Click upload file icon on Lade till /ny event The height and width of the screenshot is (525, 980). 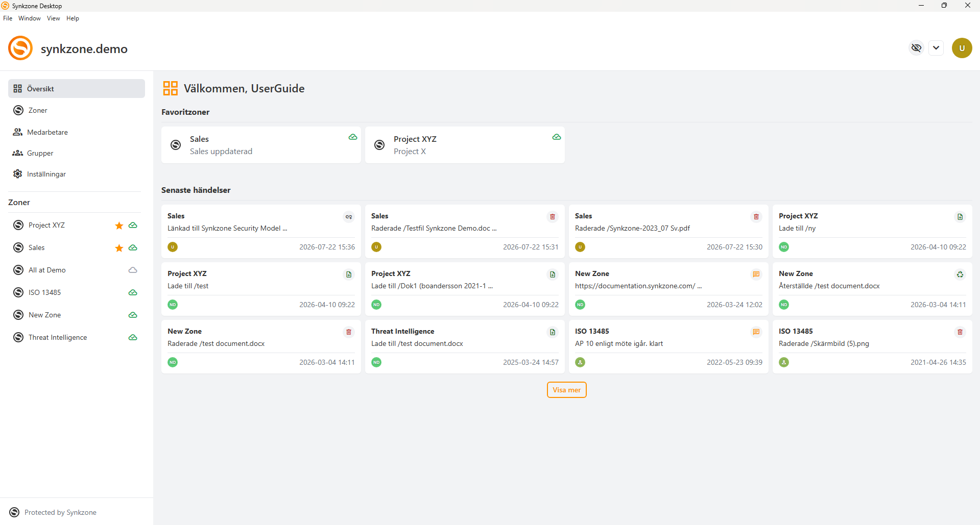960,217
